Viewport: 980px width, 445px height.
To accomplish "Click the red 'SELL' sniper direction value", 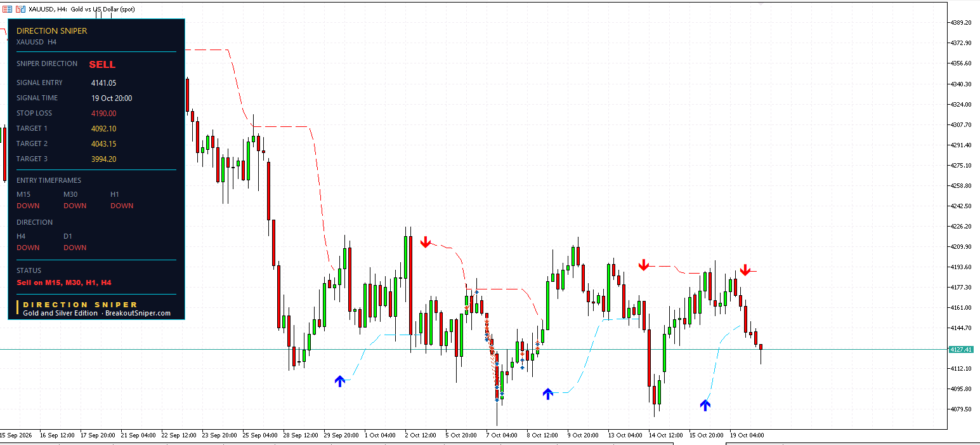I will (102, 64).
